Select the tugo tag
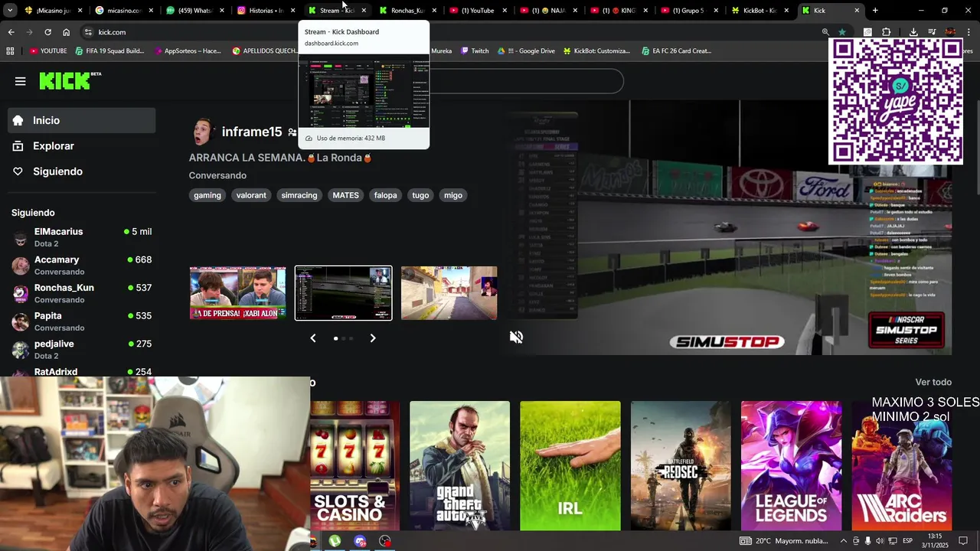980x551 pixels. pyautogui.click(x=420, y=195)
